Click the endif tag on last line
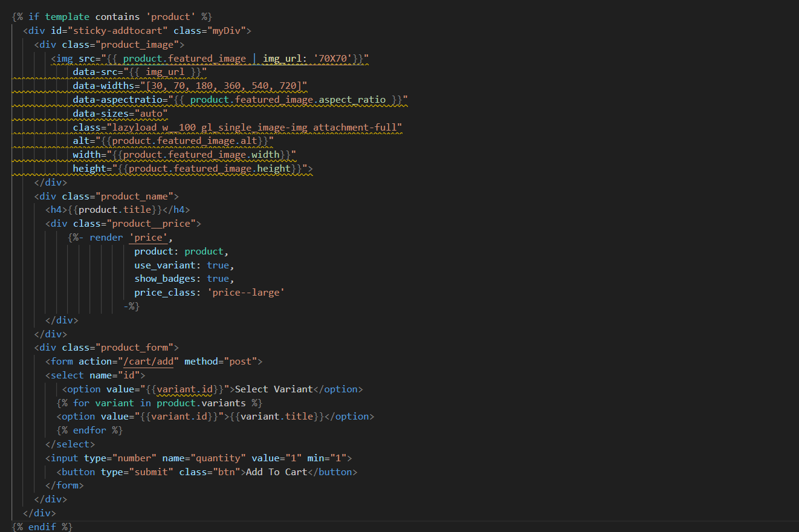Viewport: 799px width, 532px height. coord(42,527)
